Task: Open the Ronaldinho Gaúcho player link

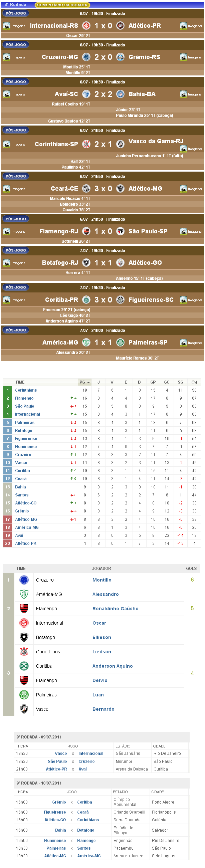Action: coord(115,609)
